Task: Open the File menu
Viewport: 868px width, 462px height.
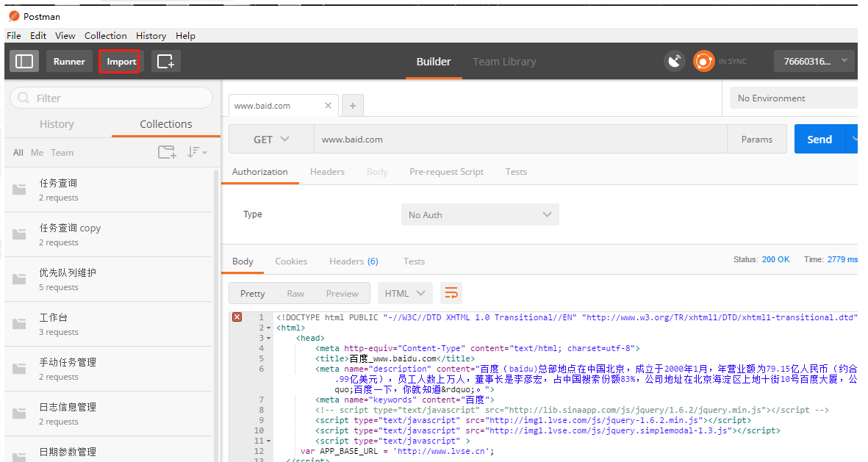Action: pos(14,35)
